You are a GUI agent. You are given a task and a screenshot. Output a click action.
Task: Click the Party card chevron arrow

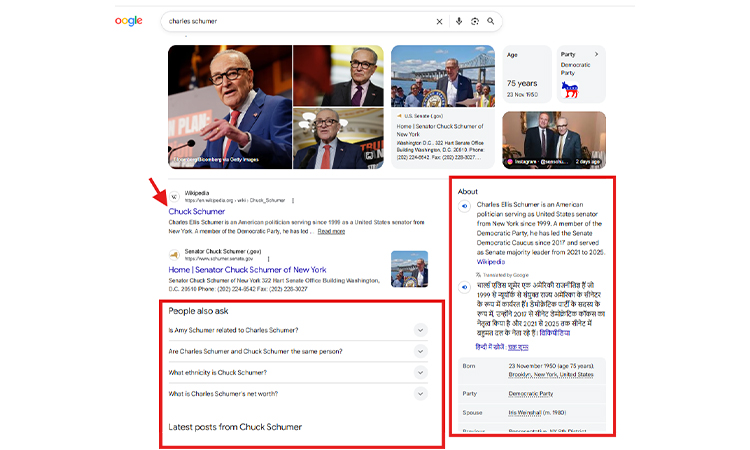pyautogui.click(x=596, y=54)
